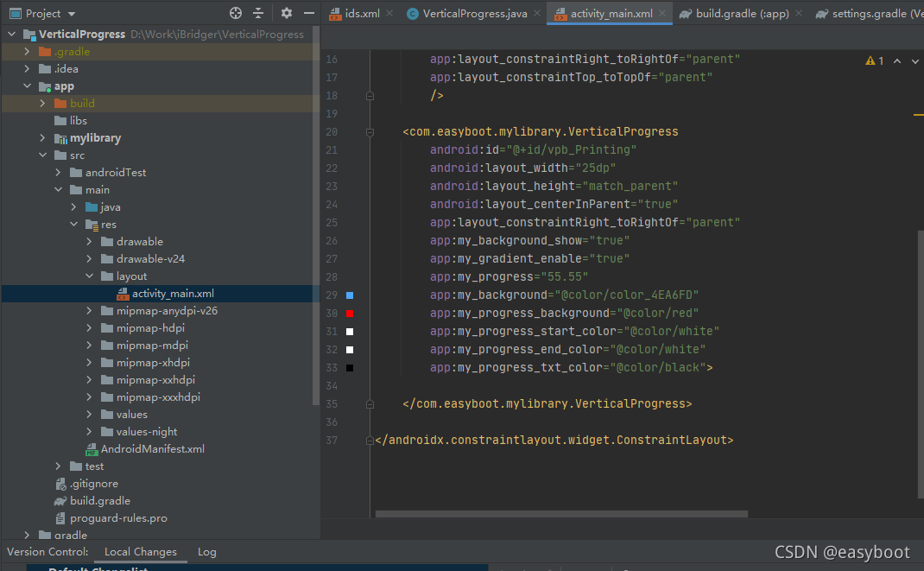Image resolution: width=924 pixels, height=571 pixels.
Task: Switch to the Log tab in Version Control
Action: [207, 552]
